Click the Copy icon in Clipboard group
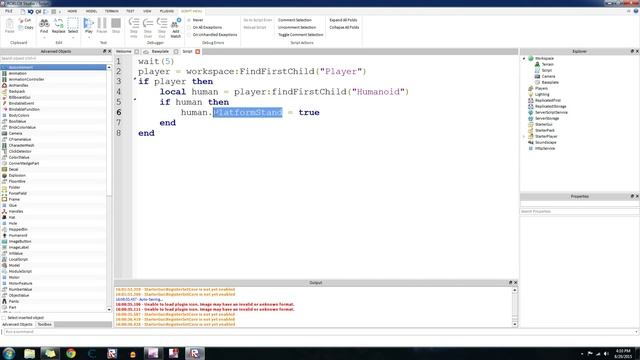The height and width of the screenshot is (360, 640). [22, 27]
